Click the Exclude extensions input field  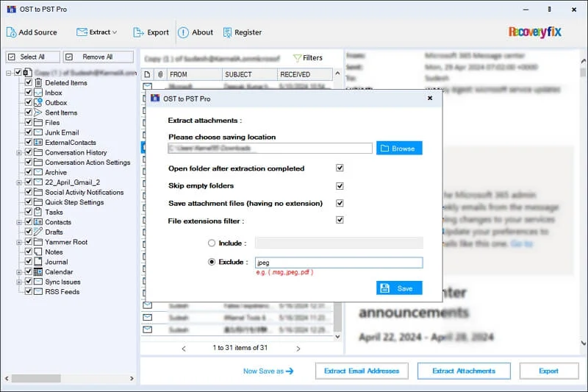pyautogui.click(x=339, y=263)
